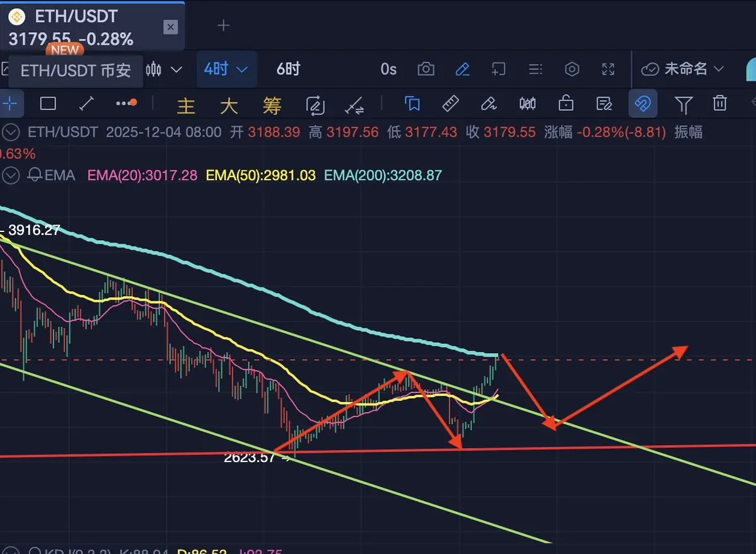Open chart settings hexagon icon
This screenshot has height=554, width=756.
[572, 69]
